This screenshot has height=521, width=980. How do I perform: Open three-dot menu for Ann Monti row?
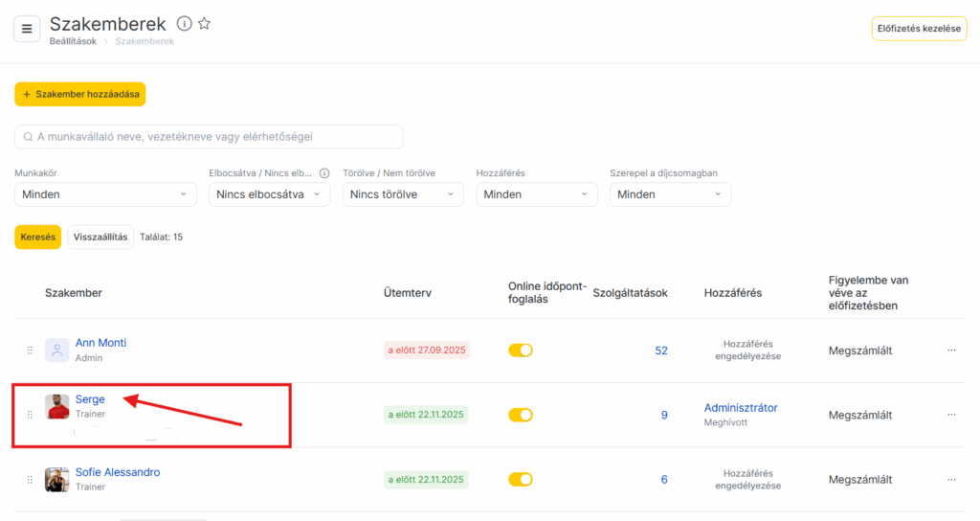pos(951,351)
